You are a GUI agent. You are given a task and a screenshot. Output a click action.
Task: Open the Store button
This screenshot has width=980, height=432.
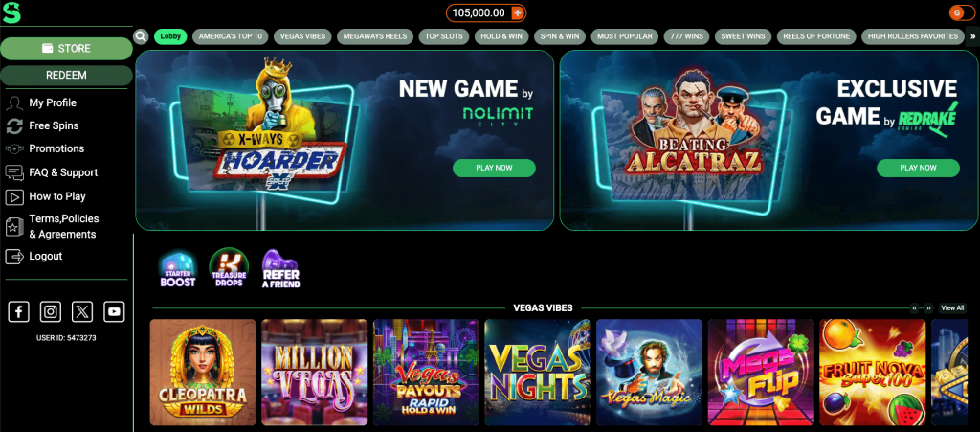click(x=66, y=49)
